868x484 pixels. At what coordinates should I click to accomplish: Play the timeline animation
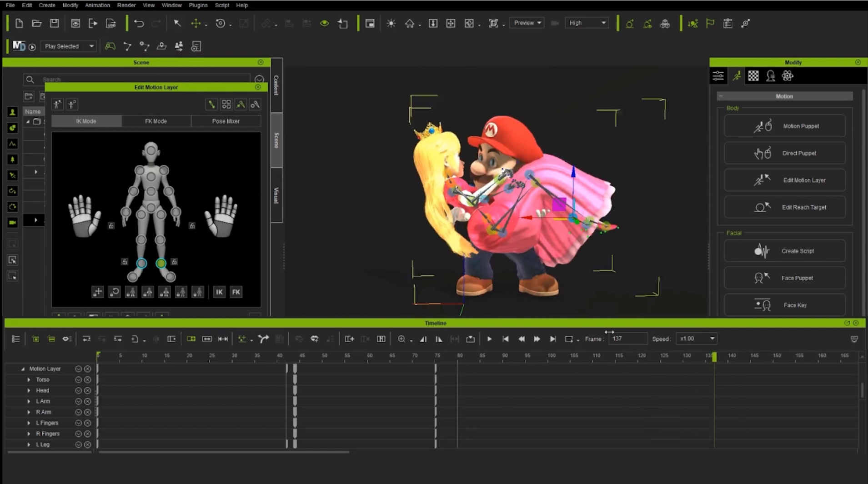pos(489,339)
